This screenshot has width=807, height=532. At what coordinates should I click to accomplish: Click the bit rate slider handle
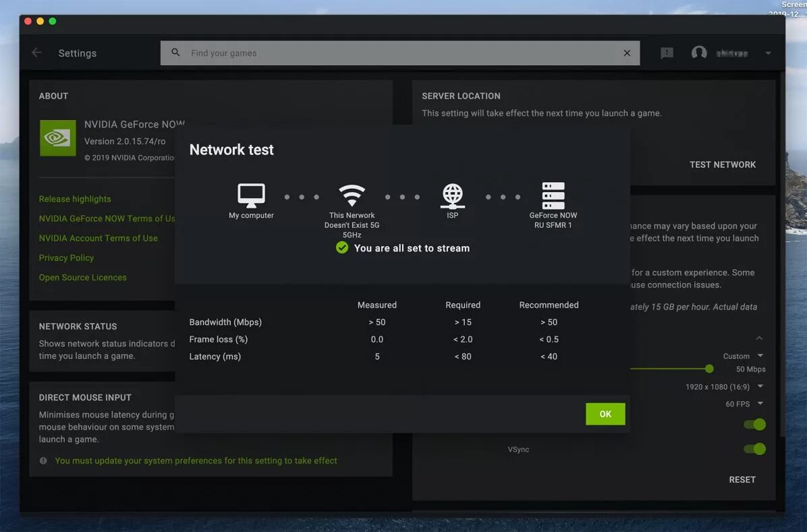709,369
